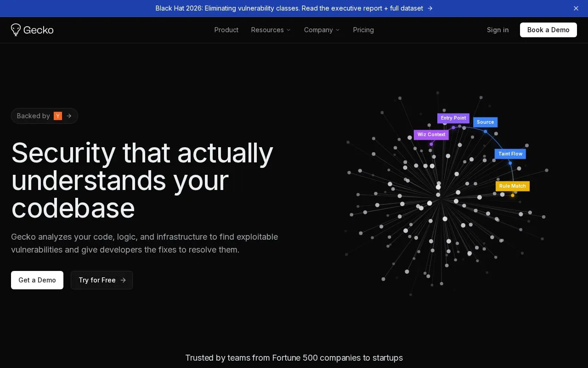This screenshot has width=588, height=368.
Task: Click the Sign in link
Action: coord(498,30)
